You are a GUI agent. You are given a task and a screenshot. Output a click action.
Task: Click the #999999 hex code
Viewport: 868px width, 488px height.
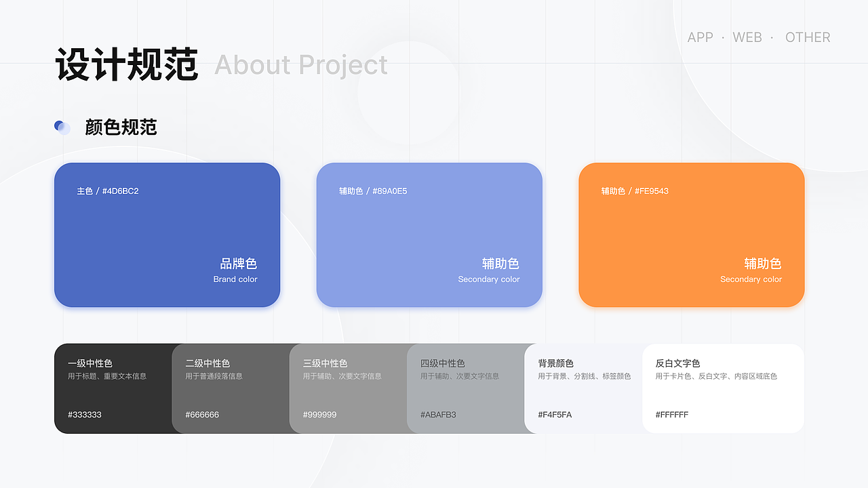(320, 414)
